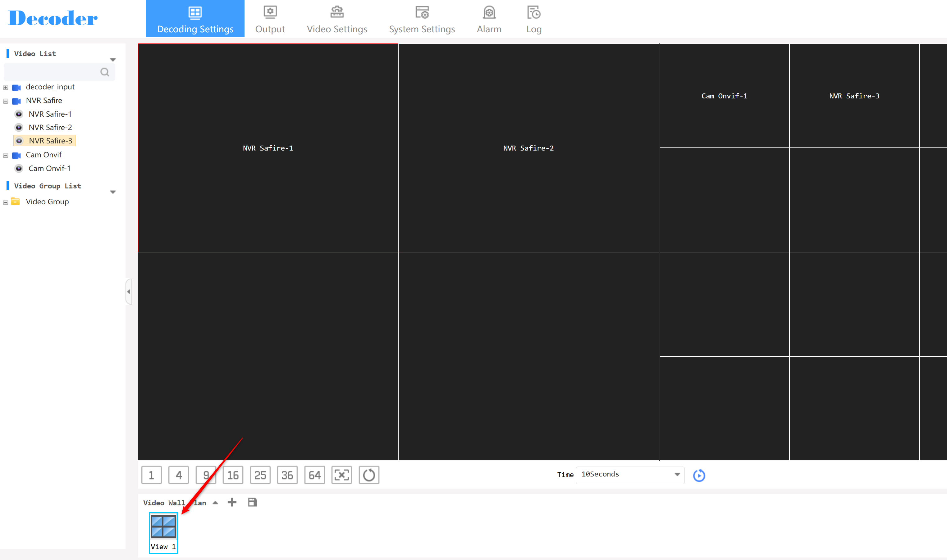This screenshot has width=947, height=560.
Task: Click the refresh circular arrow icon
Action: pyautogui.click(x=369, y=475)
